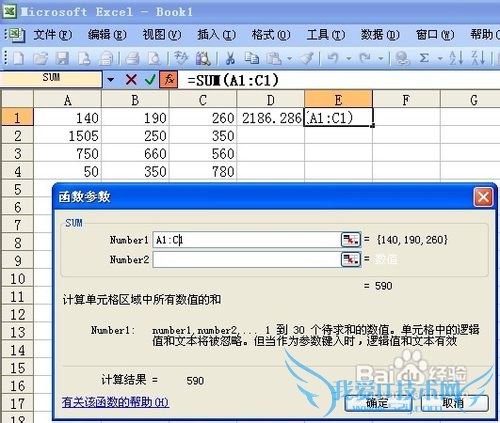Image resolution: width=500 pixels, height=423 pixels.
Task: Click cell containing 660
Action: (x=135, y=154)
